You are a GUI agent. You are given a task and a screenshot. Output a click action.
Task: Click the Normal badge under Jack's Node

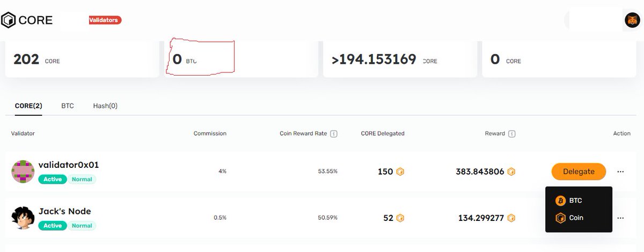click(82, 226)
